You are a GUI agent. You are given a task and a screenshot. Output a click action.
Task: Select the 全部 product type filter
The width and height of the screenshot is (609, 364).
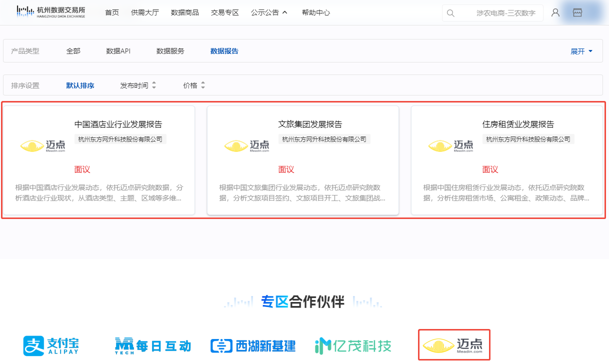point(73,50)
